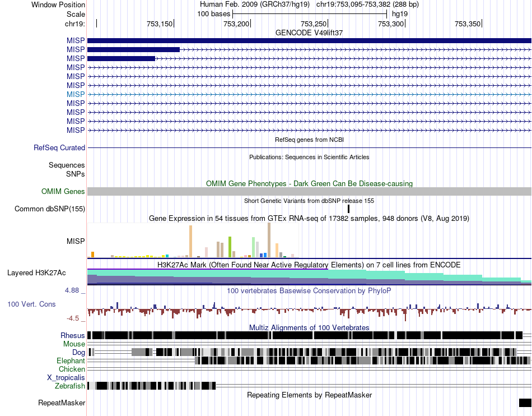The width and height of the screenshot is (532, 416).
Task: Click the hg19 label beside scale bar
Action: click(400, 14)
